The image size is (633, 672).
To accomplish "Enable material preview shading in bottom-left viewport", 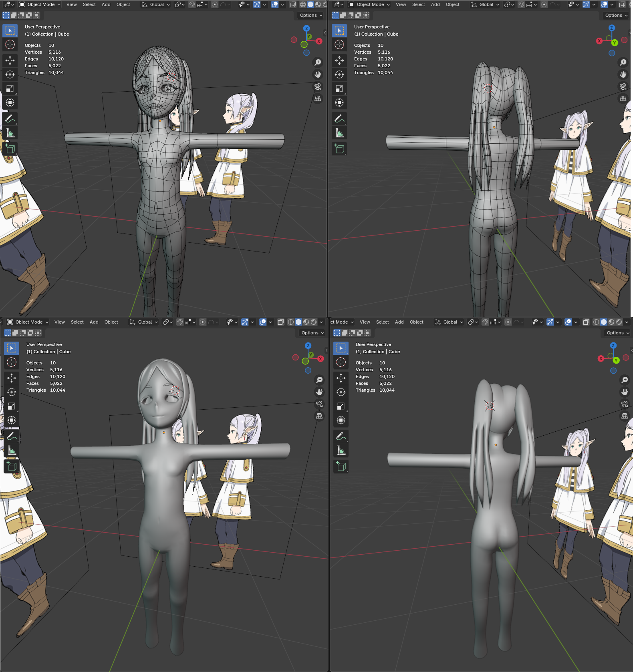I will coord(306,322).
